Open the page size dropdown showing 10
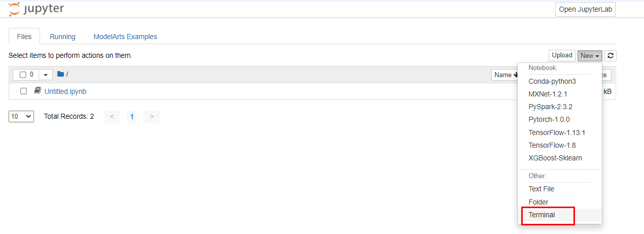 click(x=21, y=116)
